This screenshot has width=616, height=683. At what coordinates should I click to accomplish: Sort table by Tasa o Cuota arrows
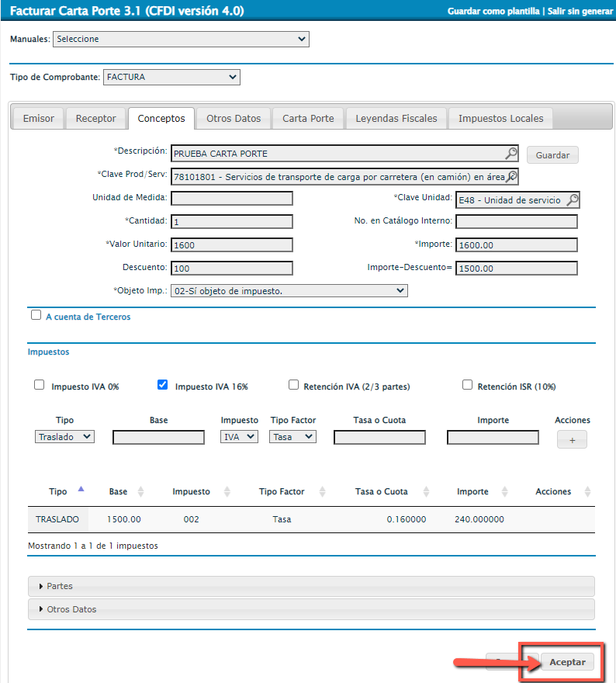[426, 492]
